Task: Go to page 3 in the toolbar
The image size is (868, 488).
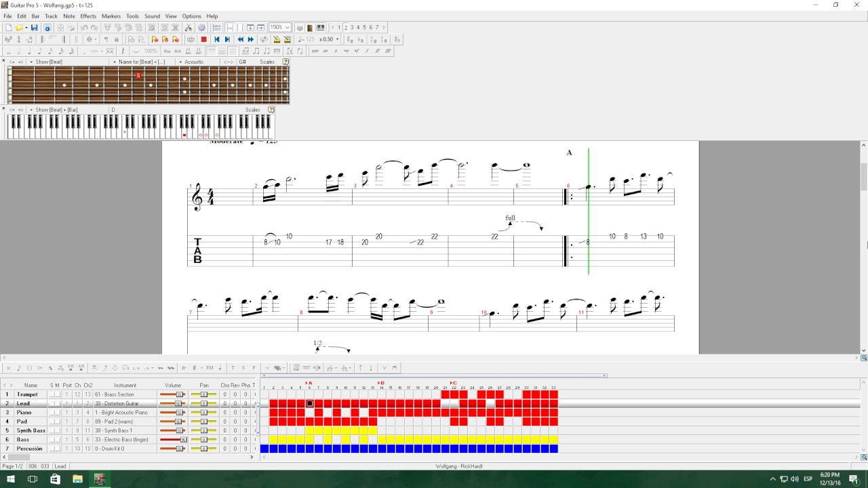Action: (x=352, y=28)
